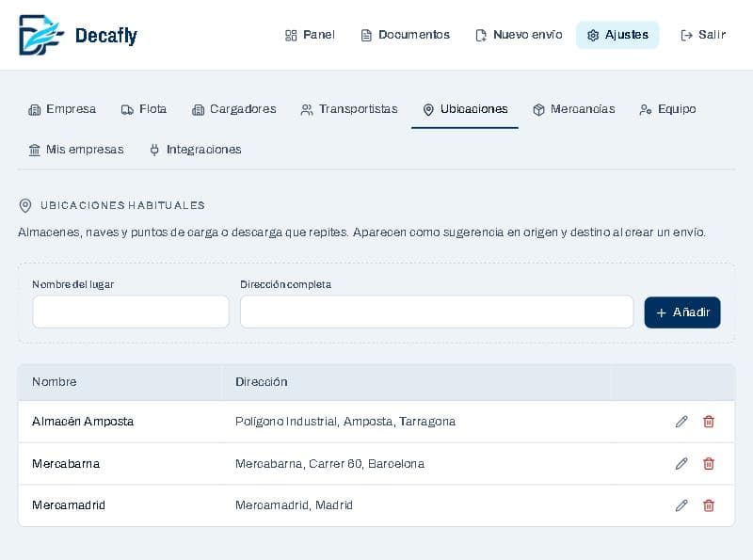Delete the Mercamadrid location

pos(709,505)
